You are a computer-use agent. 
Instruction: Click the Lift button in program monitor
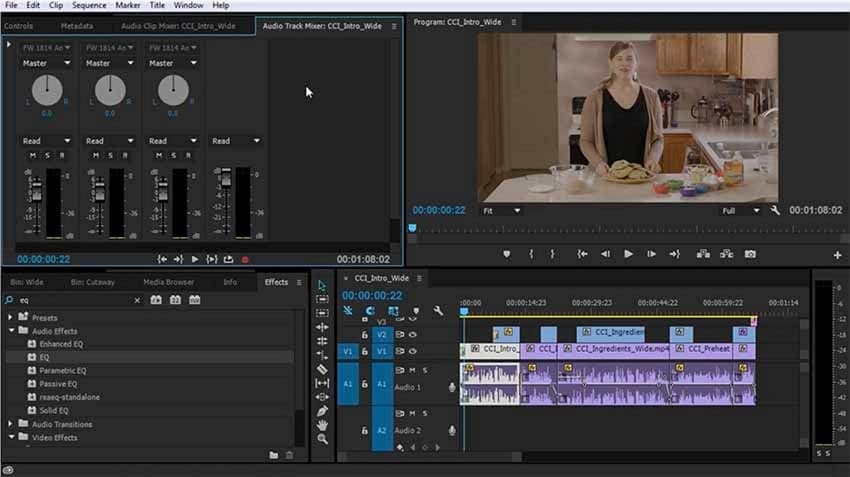click(x=703, y=254)
